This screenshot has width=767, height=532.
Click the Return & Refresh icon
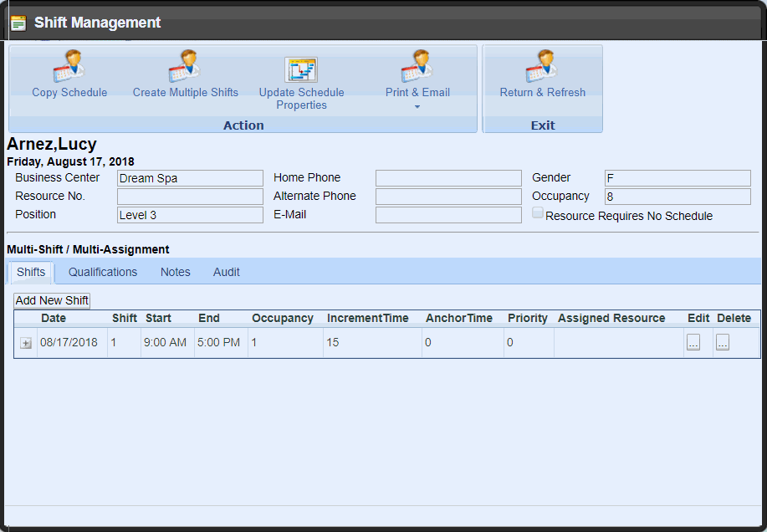[542, 66]
